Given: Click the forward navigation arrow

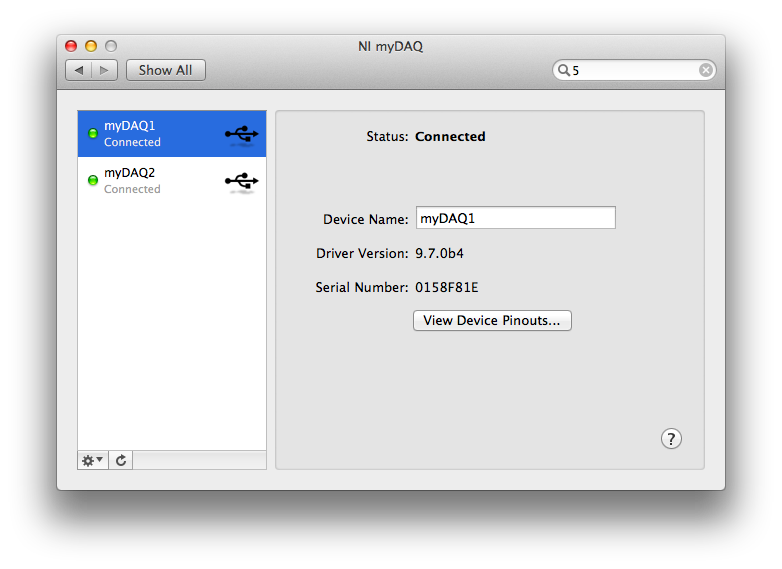Looking at the screenshot, I should pos(106,70).
